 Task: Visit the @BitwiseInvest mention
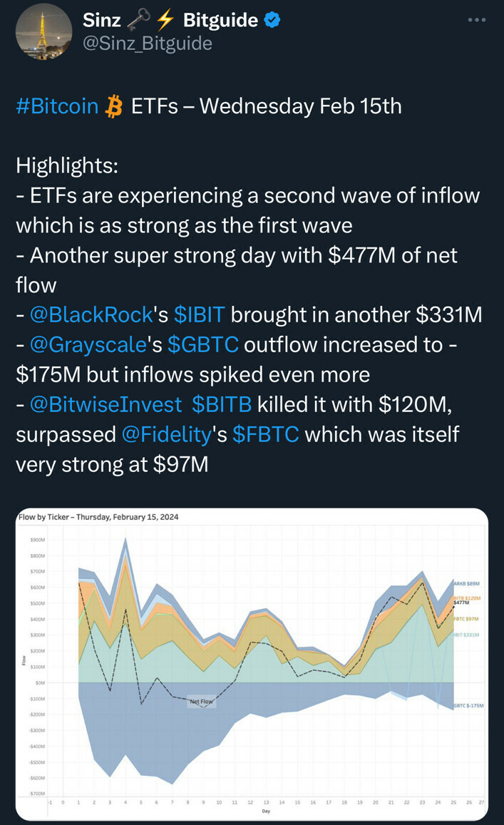point(106,404)
